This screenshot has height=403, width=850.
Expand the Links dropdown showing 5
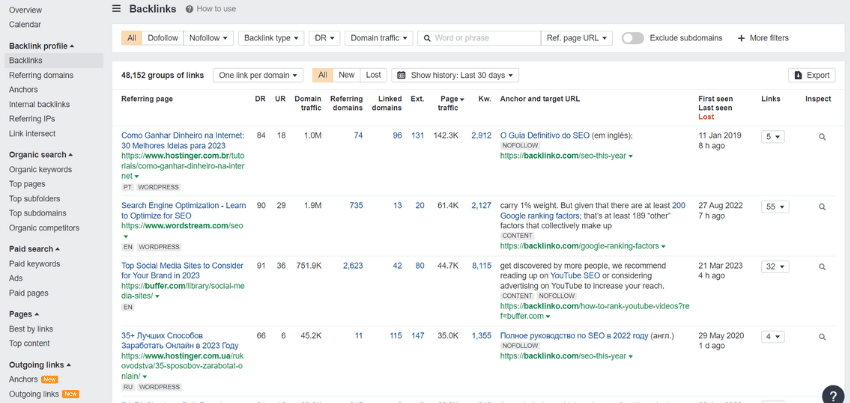(x=772, y=137)
